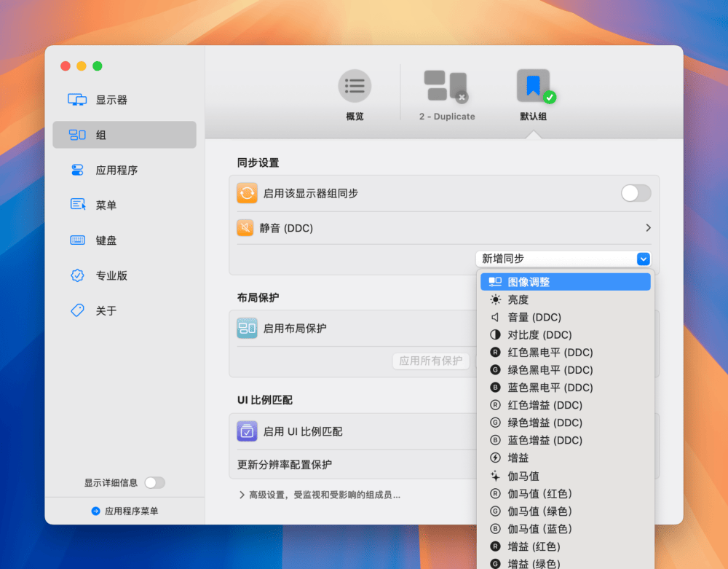Open the 概览 overview toolbar icon

click(x=355, y=87)
